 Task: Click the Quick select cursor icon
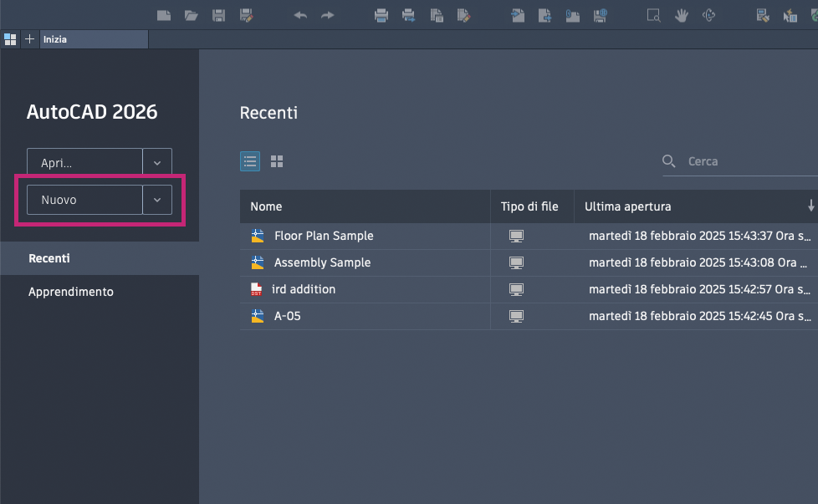click(790, 16)
